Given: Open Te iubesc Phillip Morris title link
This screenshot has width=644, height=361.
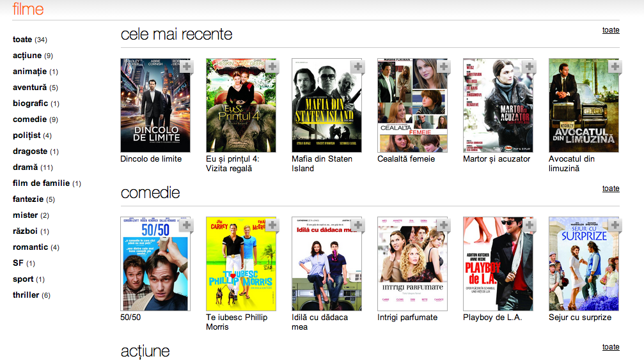Looking at the screenshot, I should (237, 322).
